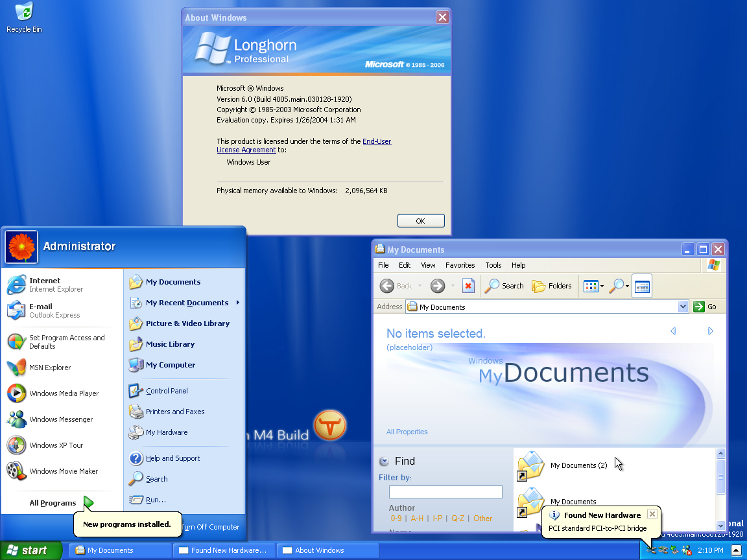Open Picture & Video Library
747x560 pixels.
[x=180, y=323]
